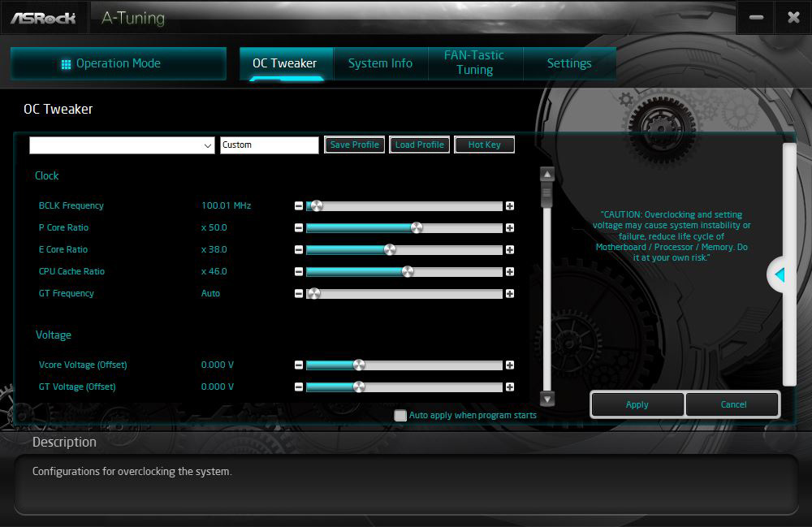Click the CPU Cache Ratio label
Screen dimensions: 812x527
pos(71,271)
